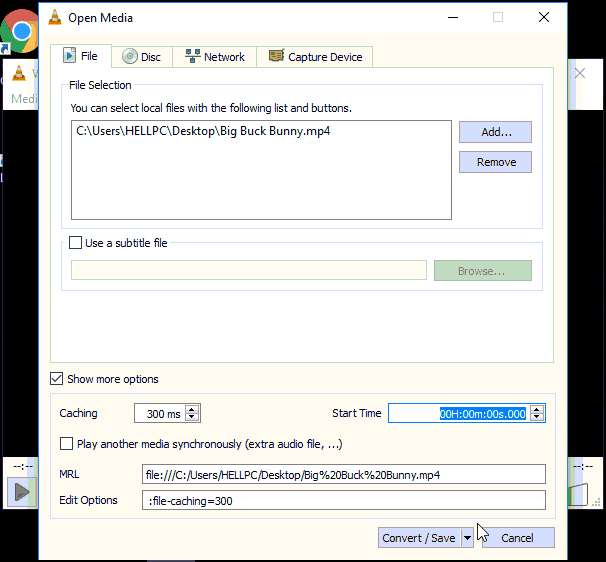Minimize the Open Media dialog

[453, 17]
